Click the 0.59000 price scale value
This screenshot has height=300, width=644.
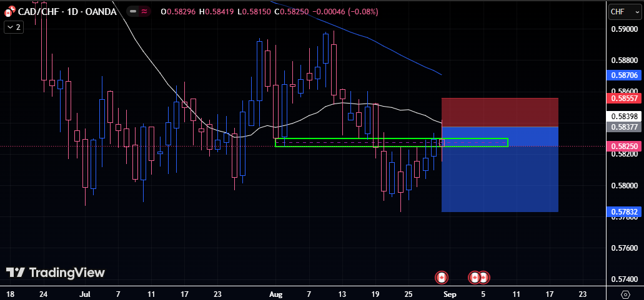point(624,29)
